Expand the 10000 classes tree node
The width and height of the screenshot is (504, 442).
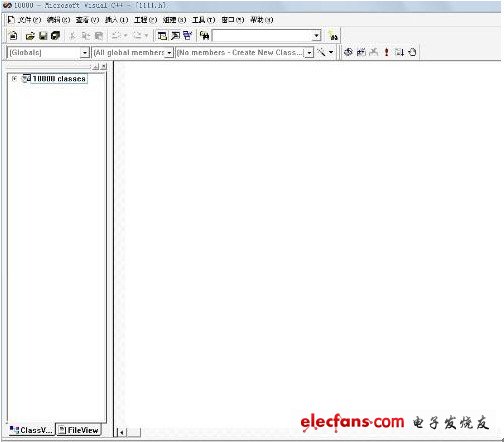click(14, 78)
